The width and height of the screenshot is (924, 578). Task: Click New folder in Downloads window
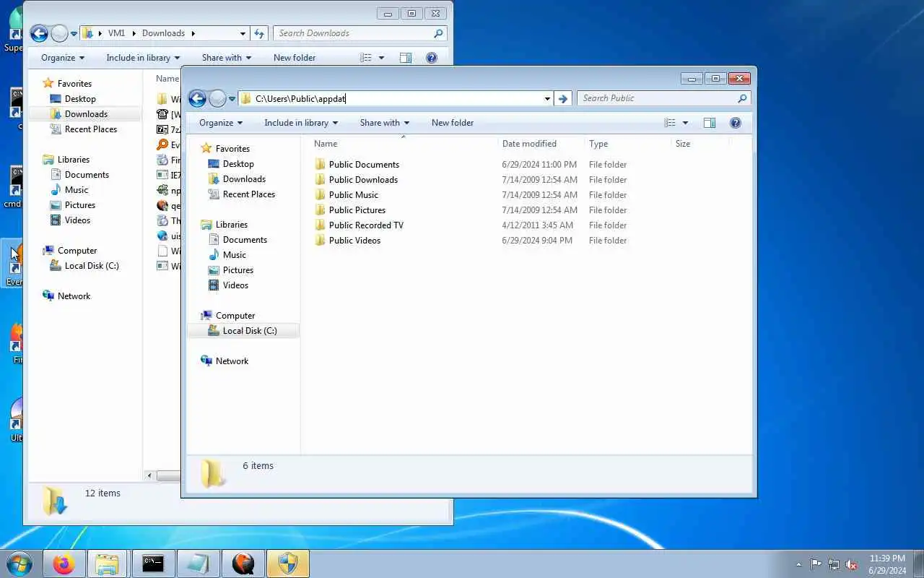295,58
